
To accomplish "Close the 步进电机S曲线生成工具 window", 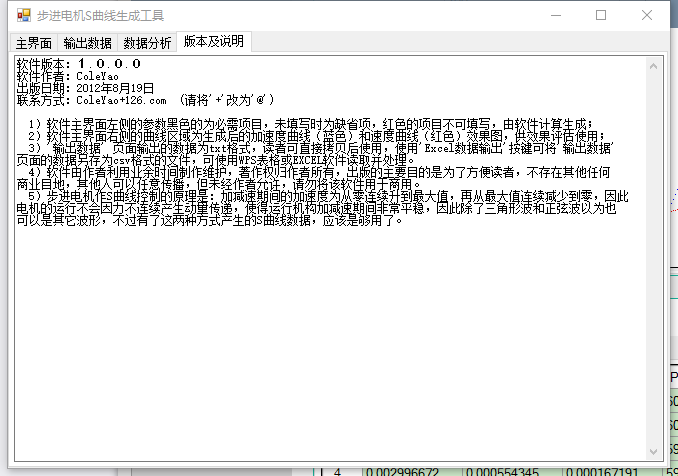I will tap(647, 15).
